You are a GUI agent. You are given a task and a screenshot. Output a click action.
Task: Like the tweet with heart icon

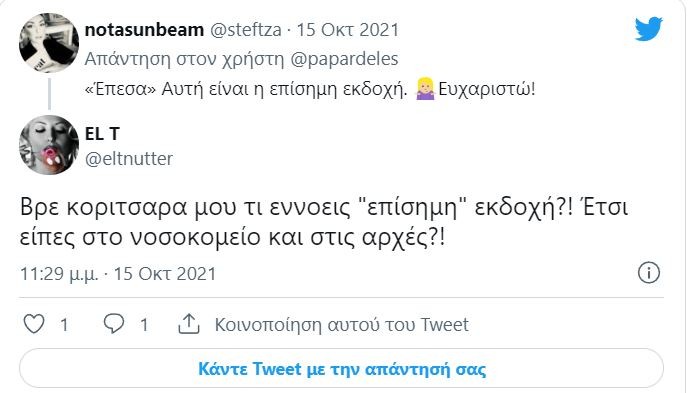click(34, 324)
